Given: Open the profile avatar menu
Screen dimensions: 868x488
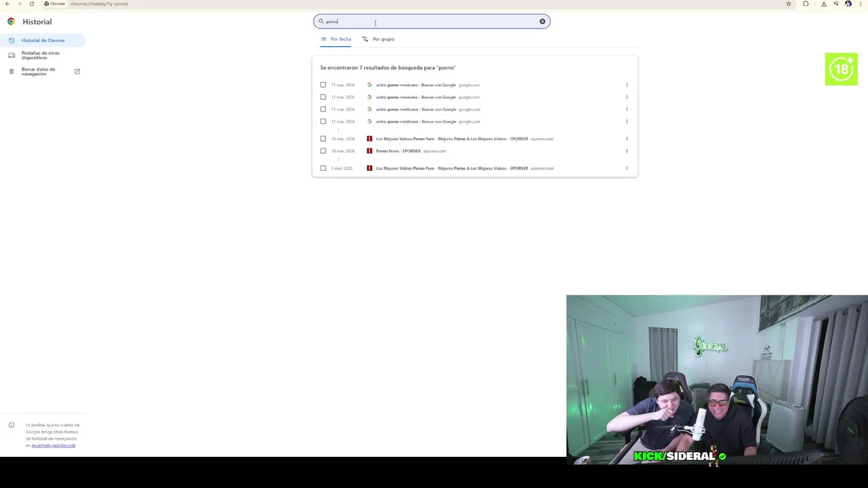Looking at the screenshot, I should tap(848, 3).
